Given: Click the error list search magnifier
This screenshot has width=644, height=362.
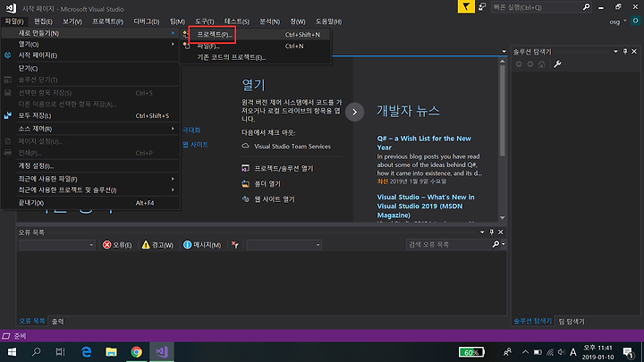Looking at the screenshot, I should 496,244.
